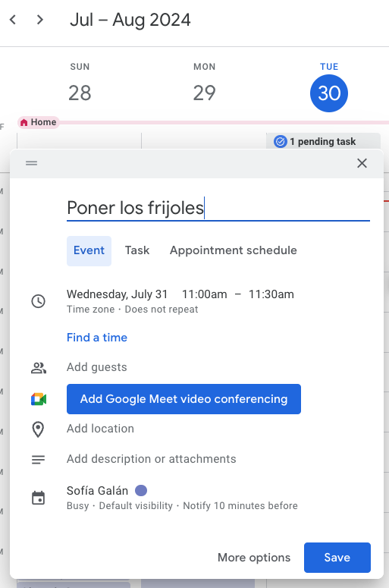Select the Event tab
Image resolution: width=389 pixels, height=588 pixels.
pyautogui.click(x=89, y=250)
